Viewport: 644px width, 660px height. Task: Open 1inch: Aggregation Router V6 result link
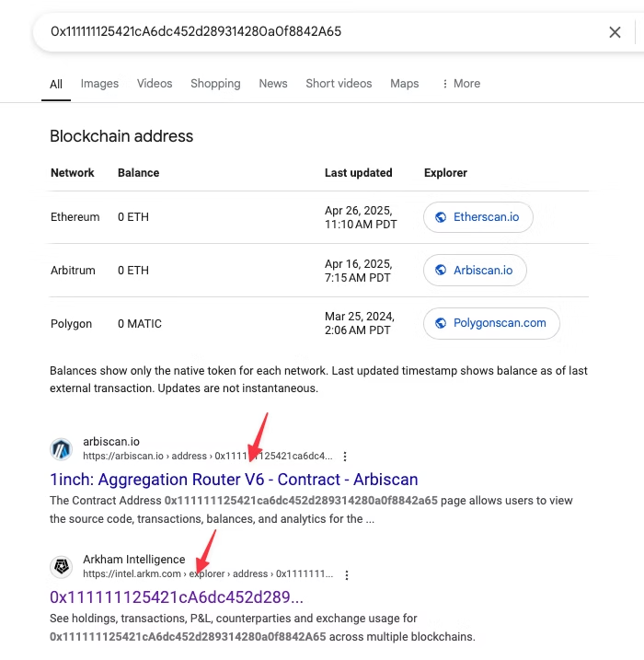click(234, 480)
